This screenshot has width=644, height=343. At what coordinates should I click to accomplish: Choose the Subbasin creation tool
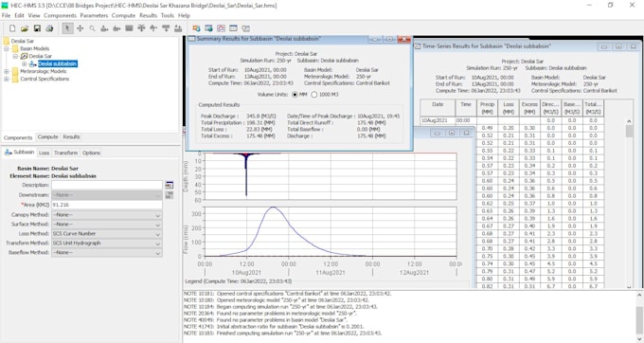pyautogui.click(x=104, y=28)
